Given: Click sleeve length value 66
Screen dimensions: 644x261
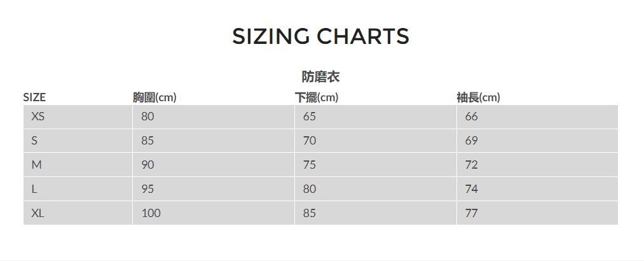Looking at the screenshot, I should [472, 116].
